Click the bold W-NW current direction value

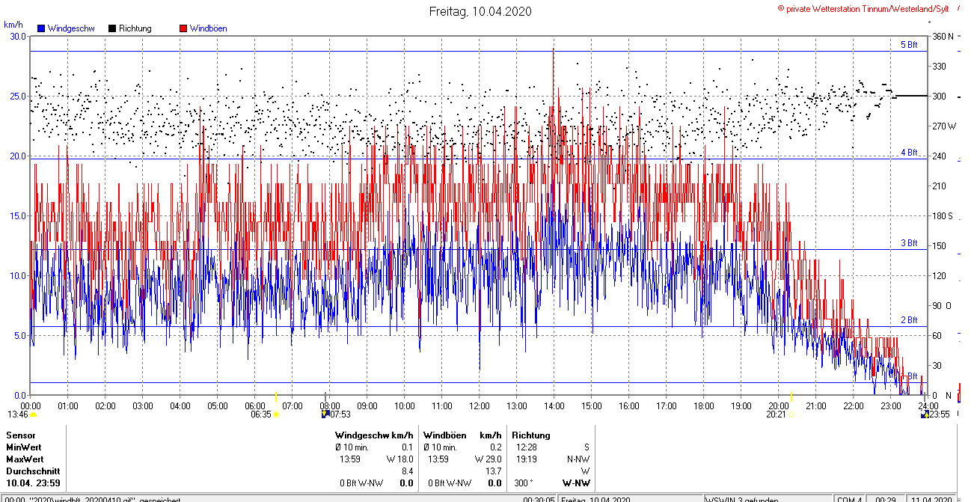[x=575, y=483]
